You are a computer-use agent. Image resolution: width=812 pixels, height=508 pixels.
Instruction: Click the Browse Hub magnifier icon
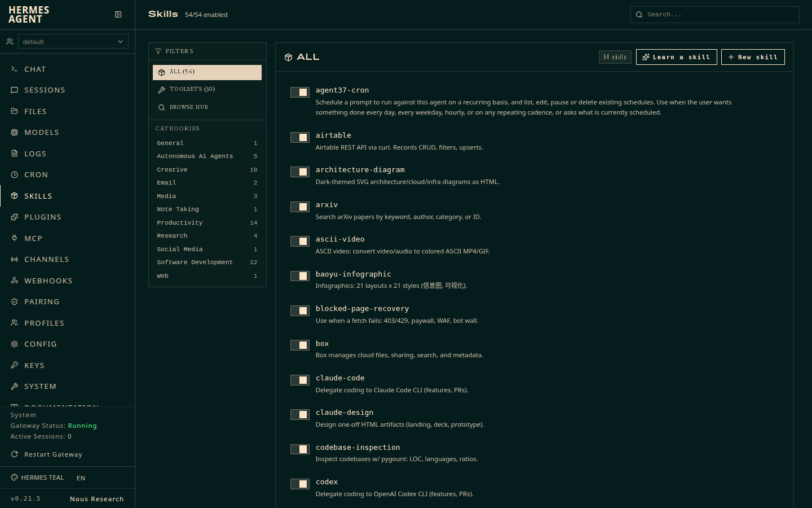click(162, 107)
